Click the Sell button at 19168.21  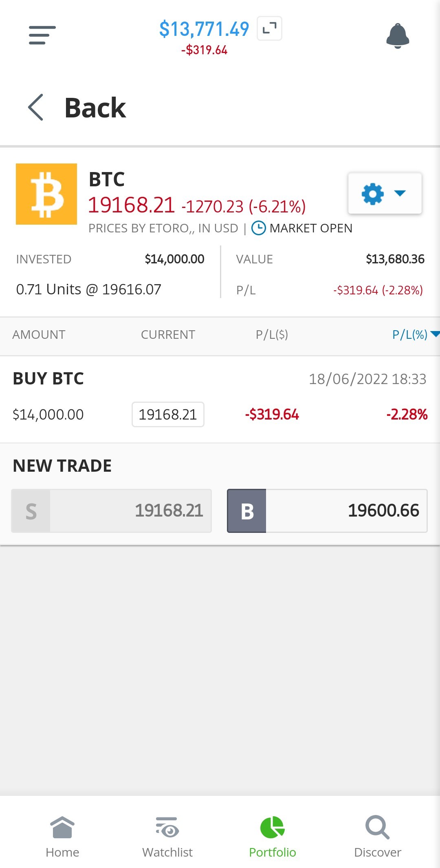click(111, 511)
